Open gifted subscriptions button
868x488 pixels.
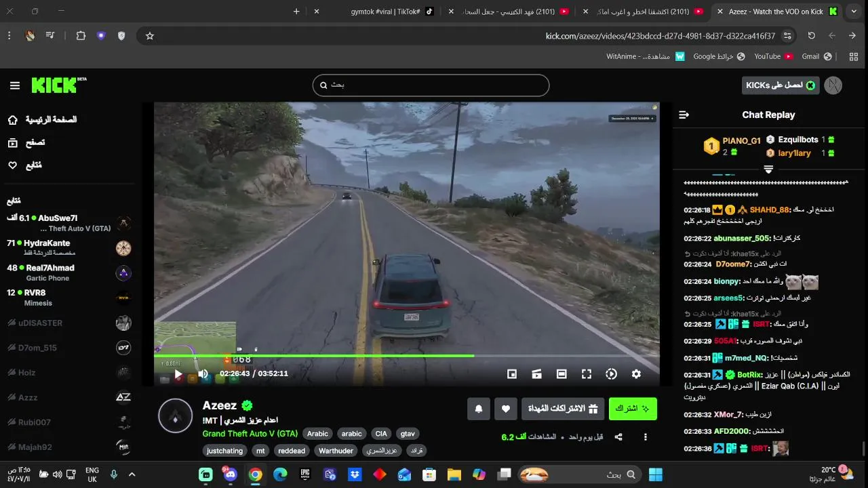pyautogui.click(x=563, y=409)
